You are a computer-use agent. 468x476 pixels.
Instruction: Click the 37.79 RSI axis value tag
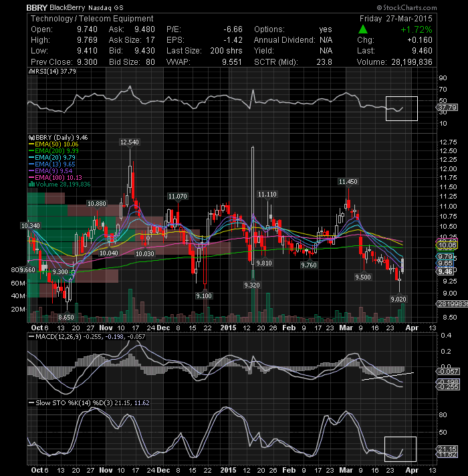click(x=447, y=107)
